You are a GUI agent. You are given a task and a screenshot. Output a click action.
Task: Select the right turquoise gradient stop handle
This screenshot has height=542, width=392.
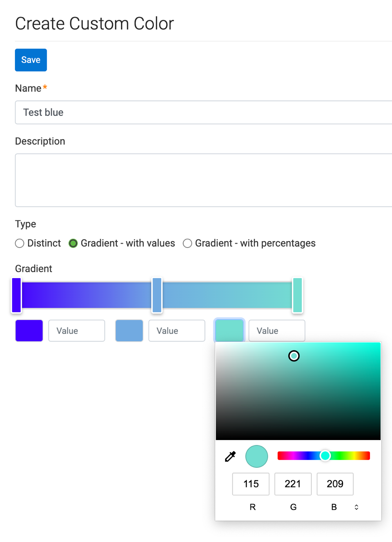click(298, 295)
